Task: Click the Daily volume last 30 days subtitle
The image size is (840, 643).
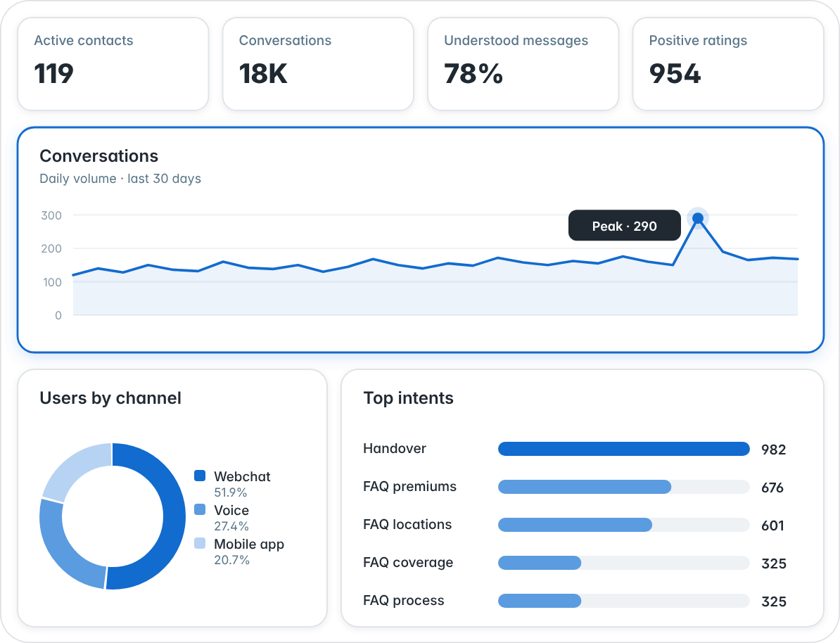Action: pyautogui.click(x=120, y=179)
